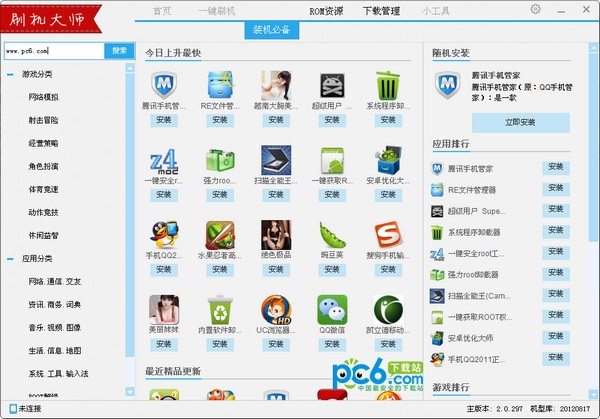Select the 经营策略 game category

click(43, 143)
